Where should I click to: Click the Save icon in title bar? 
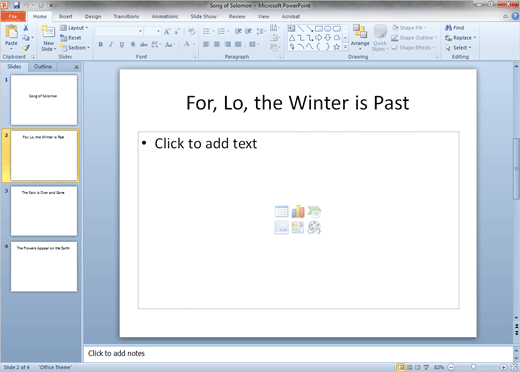(16, 5)
